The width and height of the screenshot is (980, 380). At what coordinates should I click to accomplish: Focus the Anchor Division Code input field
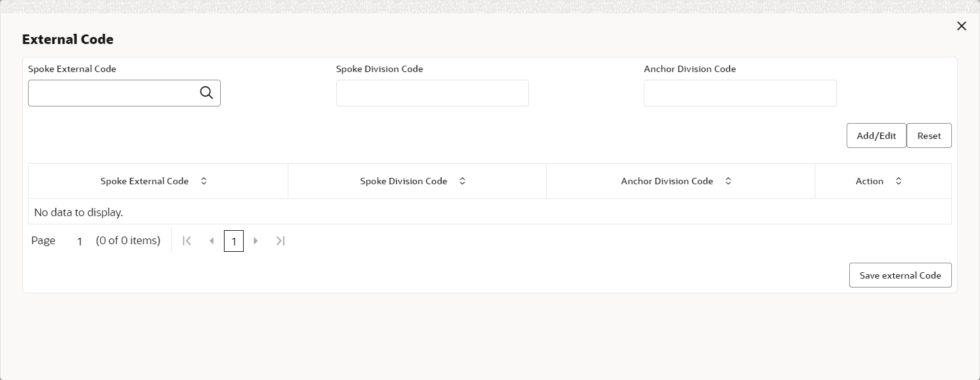pyautogui.click(x=740, y=93)
